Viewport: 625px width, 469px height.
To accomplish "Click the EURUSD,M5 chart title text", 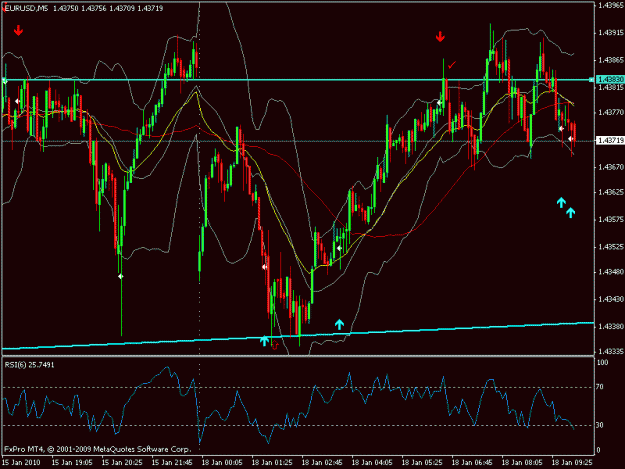I will point(27,8).
